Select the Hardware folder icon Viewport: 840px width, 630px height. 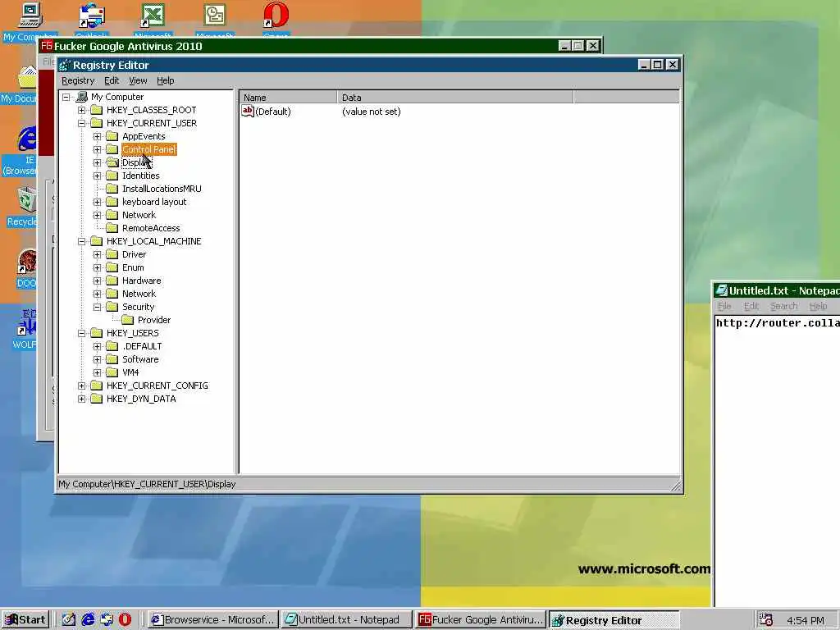(x=112, y=281)
